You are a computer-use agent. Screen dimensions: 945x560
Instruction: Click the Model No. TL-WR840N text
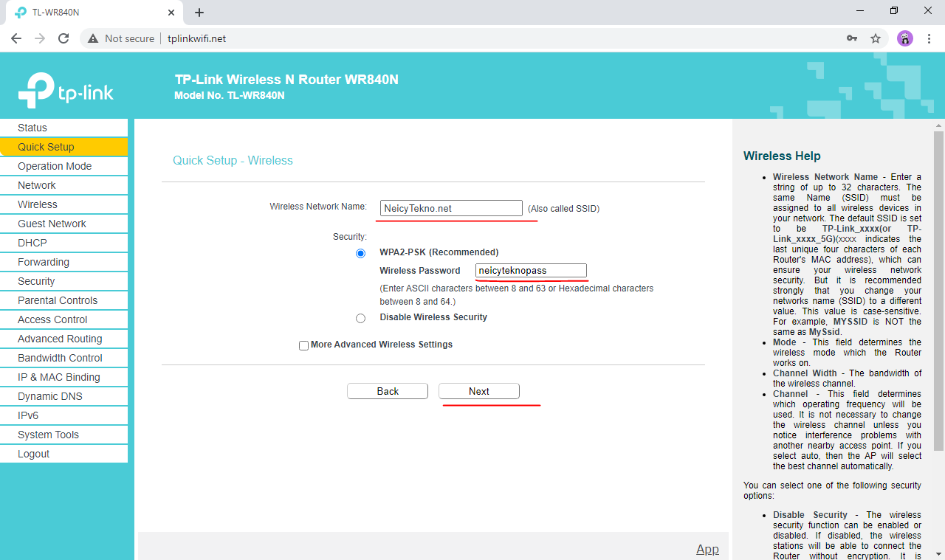(x=230, y=95)
